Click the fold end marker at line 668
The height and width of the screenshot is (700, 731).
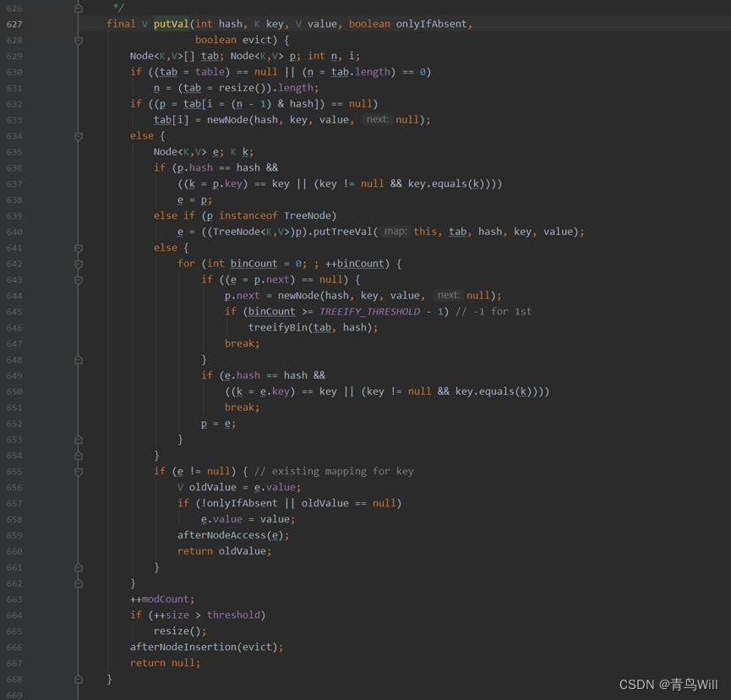pos(79,679)
